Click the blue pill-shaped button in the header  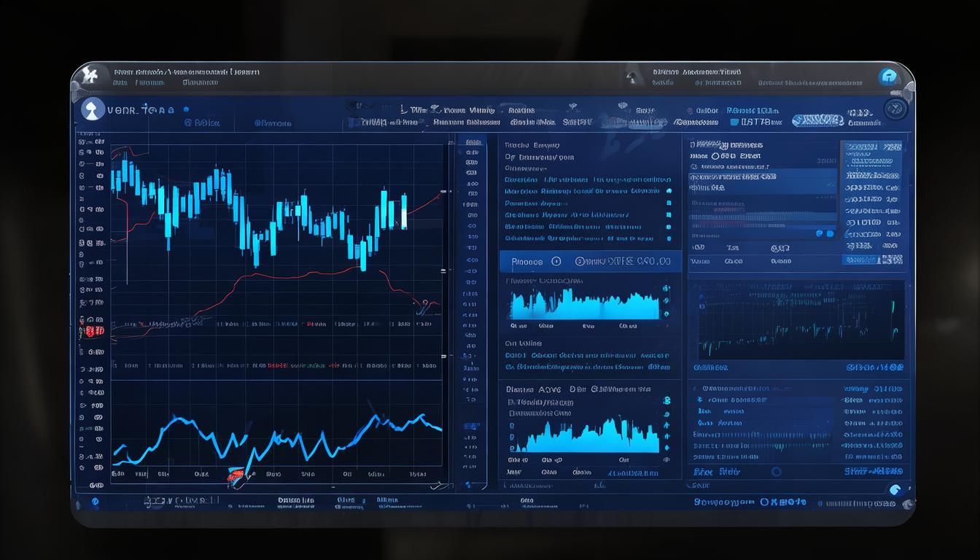tap(817, 120)
